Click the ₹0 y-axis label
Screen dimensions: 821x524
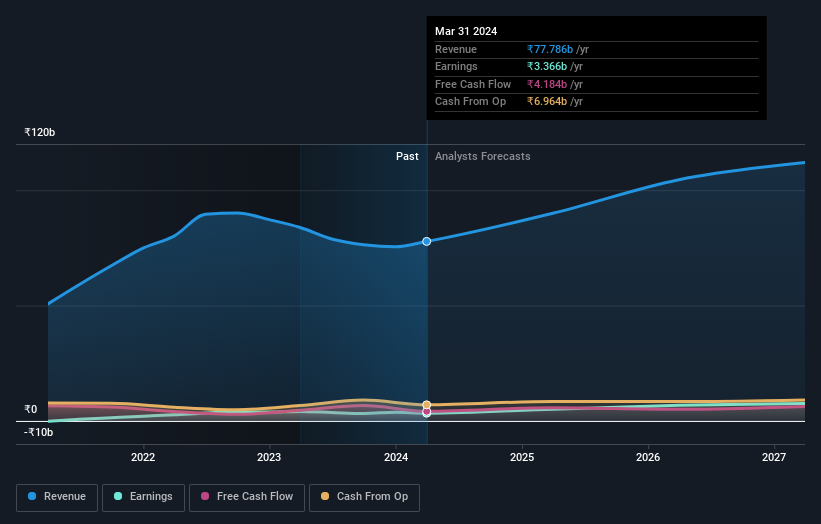pyautogui.click(x=30, y=409)
